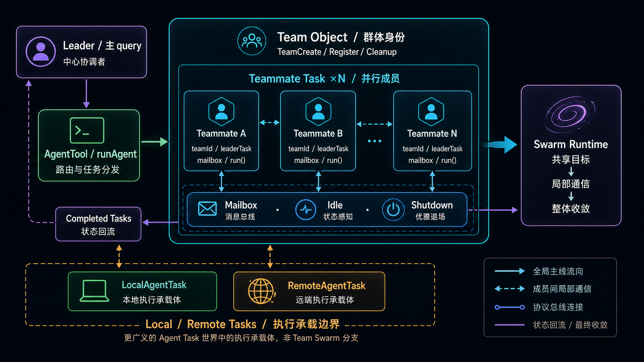
Task: Click the footnote mentioning 'Agent Task 世界'
Action: pyautogui.click(x=241, y=338)
